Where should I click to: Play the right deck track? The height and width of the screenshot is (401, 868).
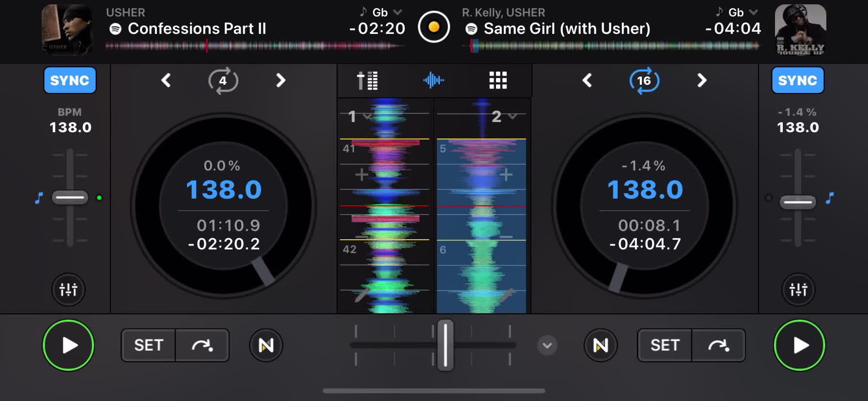point(799,345)
